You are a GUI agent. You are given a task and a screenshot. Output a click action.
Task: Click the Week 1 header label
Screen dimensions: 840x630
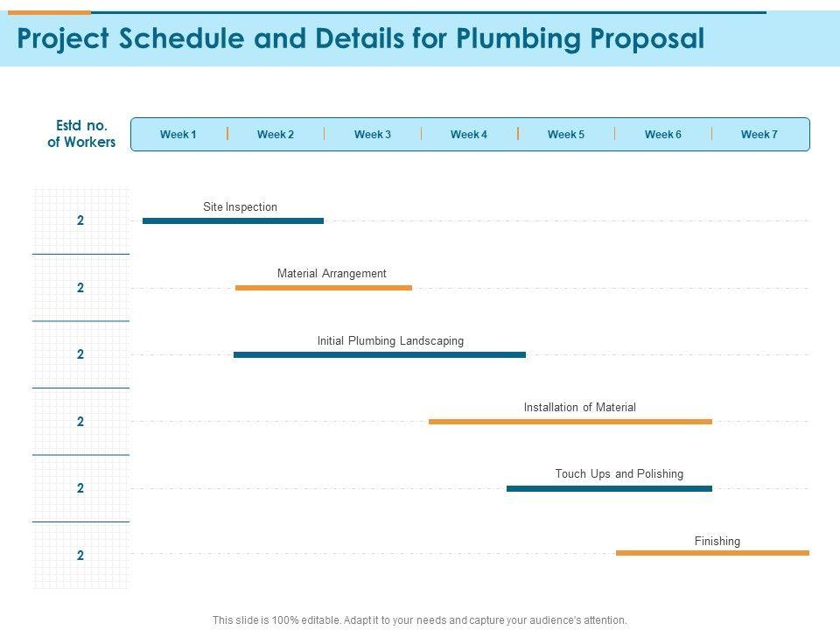tap(178, 135)
